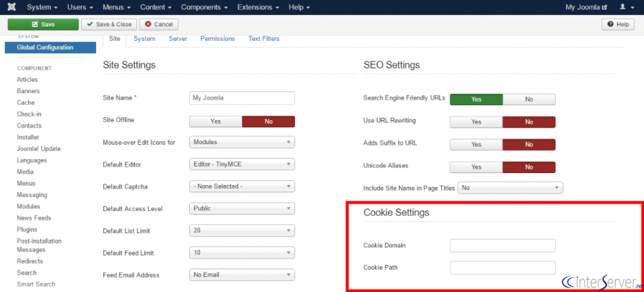Set Unicode Aliases to No
Image resolution: width=644 pixels, height=292 pixels.
tap(529, 167)
